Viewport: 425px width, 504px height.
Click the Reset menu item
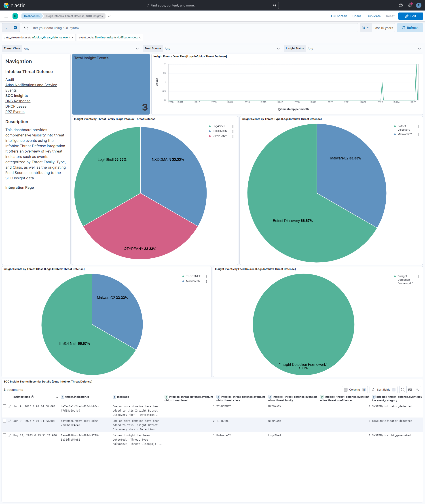point(390,16)
